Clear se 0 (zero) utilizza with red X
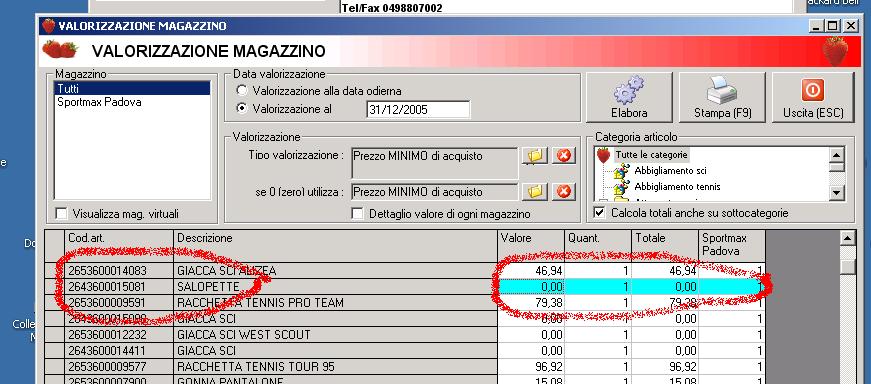The image size is (871, 384). (563, 192)
